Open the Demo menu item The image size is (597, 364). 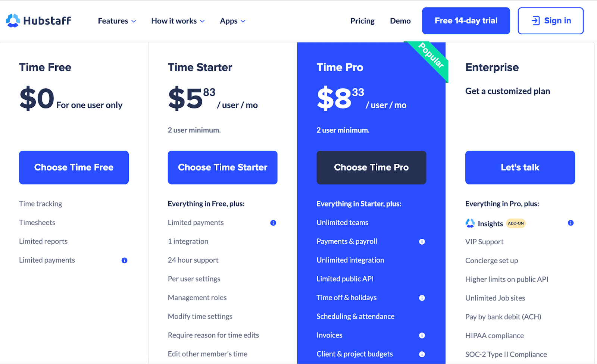400,21
